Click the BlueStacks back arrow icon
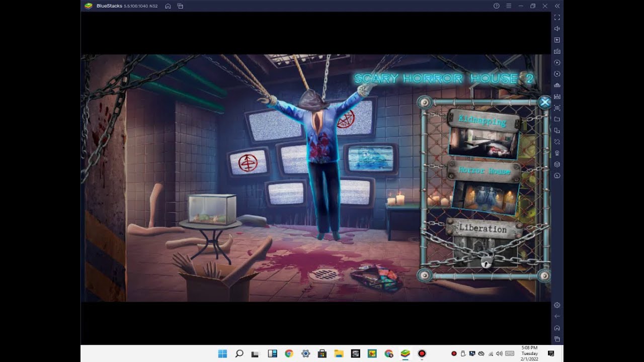The image size is (644, 362). click(557, 316)
